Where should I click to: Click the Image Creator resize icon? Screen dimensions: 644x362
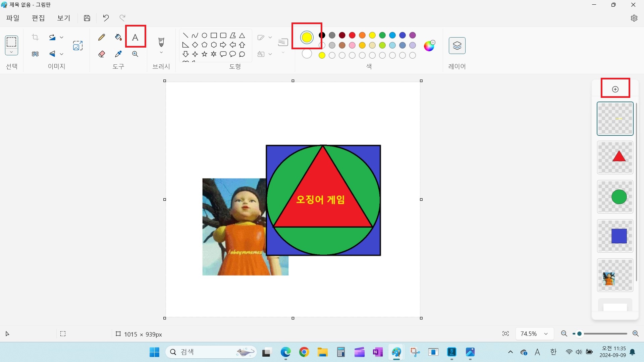78,46
